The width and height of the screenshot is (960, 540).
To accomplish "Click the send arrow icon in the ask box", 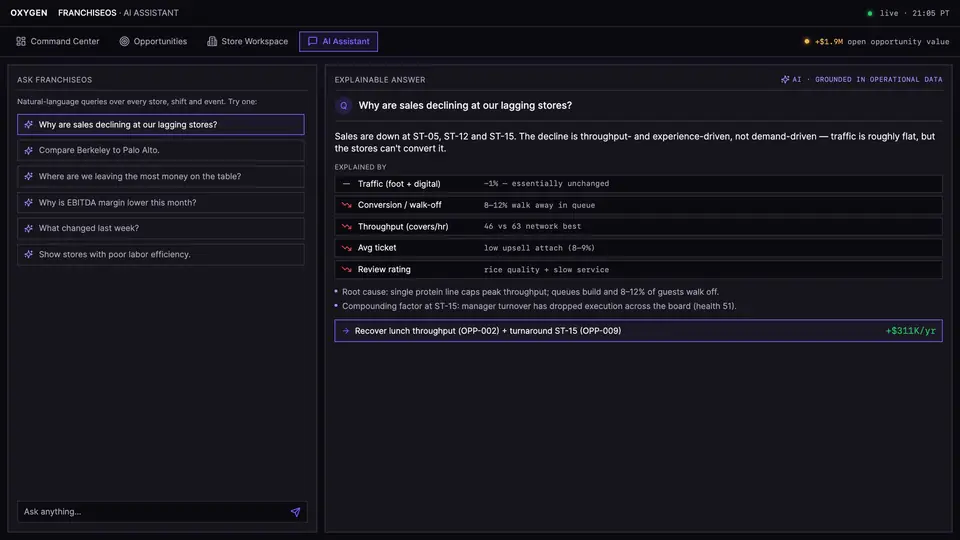I will coord(295,512).
